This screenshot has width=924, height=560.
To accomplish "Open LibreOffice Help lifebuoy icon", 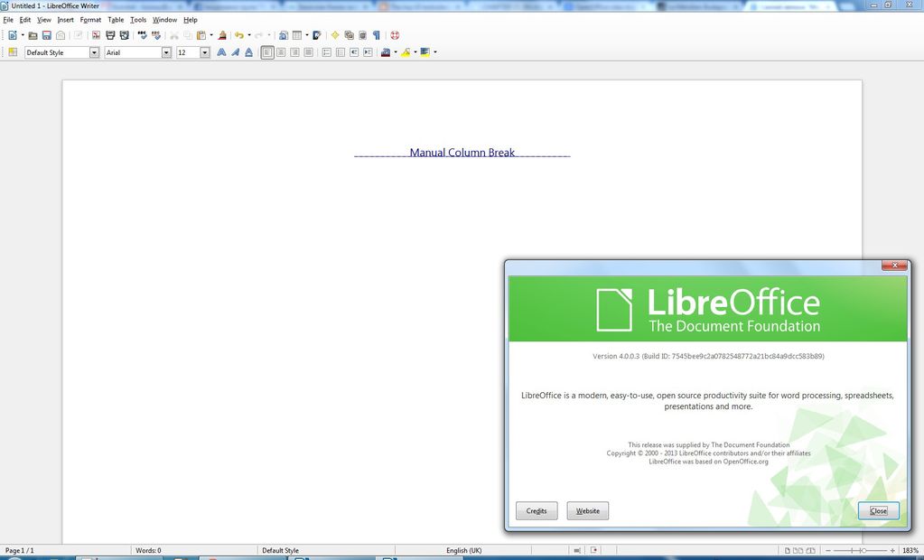I will (x=395, y=35).
